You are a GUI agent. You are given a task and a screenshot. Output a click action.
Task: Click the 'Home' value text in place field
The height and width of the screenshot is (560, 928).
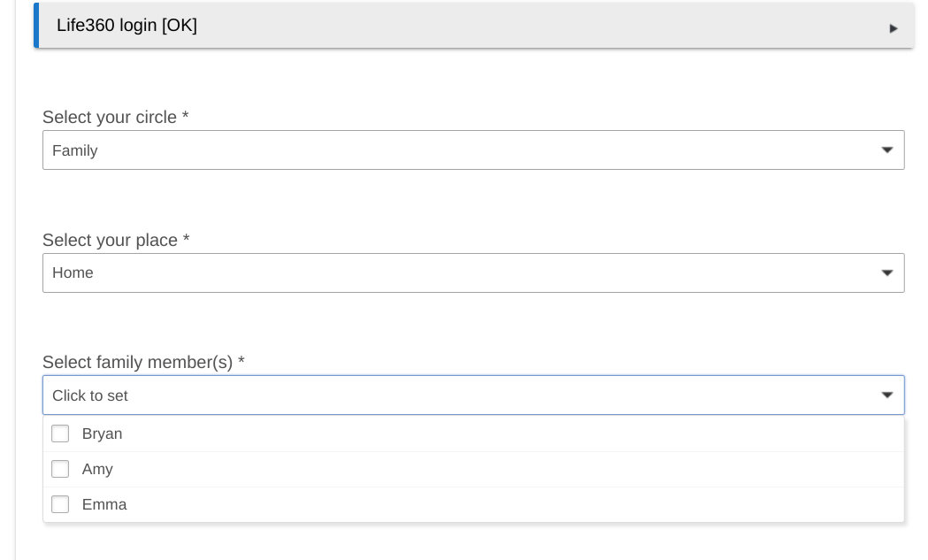(73, 273)
